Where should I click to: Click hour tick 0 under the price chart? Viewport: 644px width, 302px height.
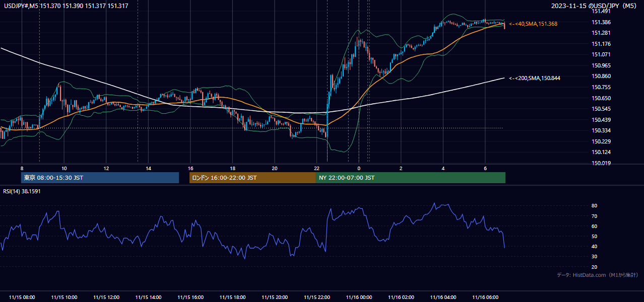(359, 168)
